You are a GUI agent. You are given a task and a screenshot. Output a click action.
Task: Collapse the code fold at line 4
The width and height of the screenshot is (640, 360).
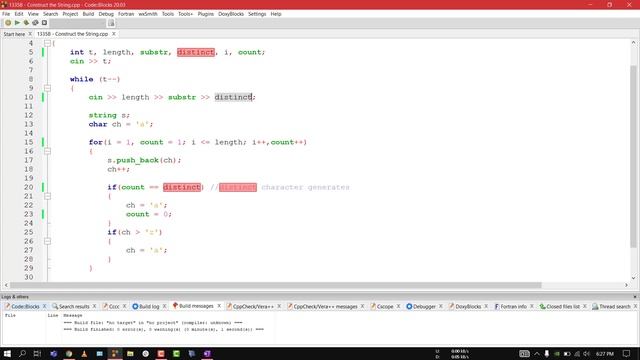tap(47, 43)
